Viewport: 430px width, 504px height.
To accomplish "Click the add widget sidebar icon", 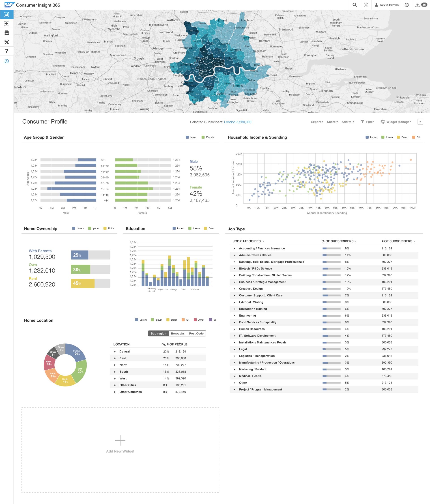I will [x=6, y=24].
